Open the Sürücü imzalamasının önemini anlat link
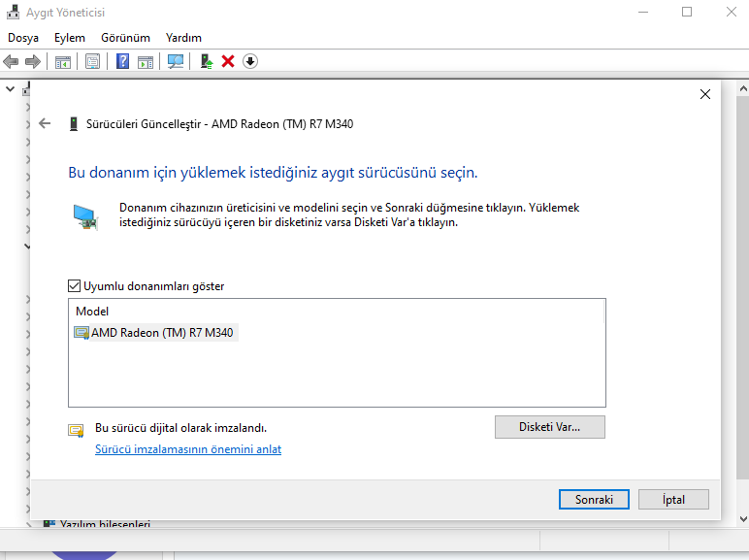Image resolution: width=749 pixels, height=560 pixels. [188, 449]
